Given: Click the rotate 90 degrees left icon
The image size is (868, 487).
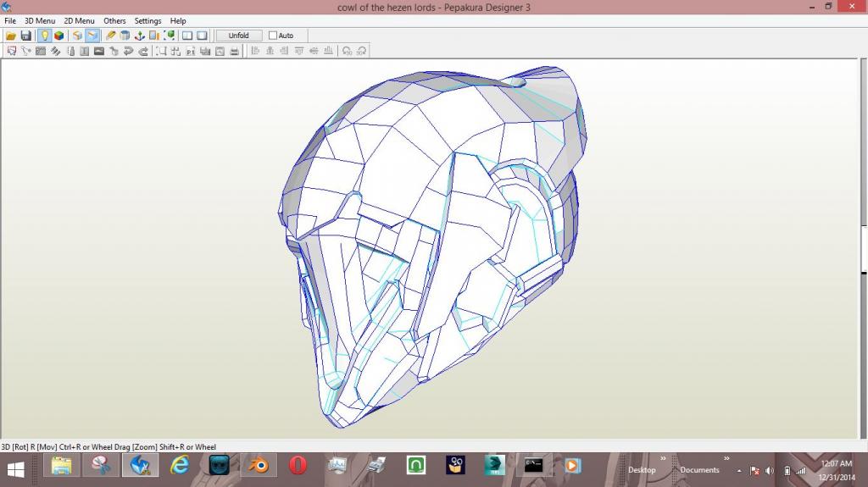Looking at the screenshot, I should (x=347, y=51).
